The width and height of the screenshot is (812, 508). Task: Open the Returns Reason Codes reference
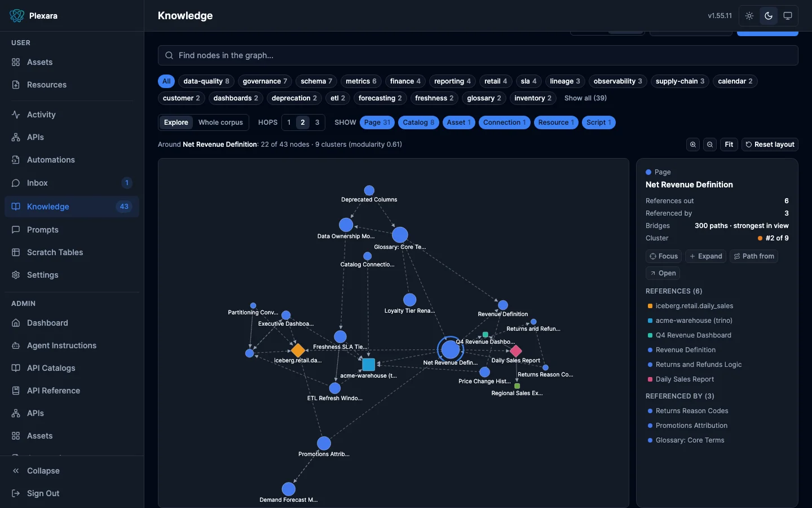692,411
